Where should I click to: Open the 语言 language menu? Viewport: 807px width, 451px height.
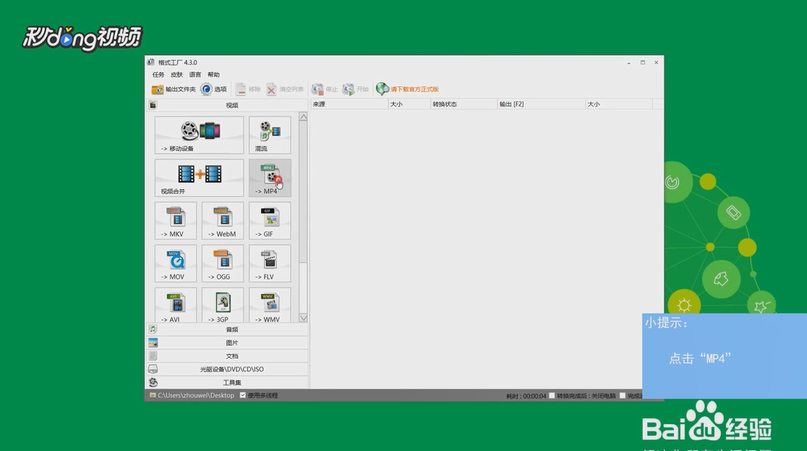tap(195, 75)
